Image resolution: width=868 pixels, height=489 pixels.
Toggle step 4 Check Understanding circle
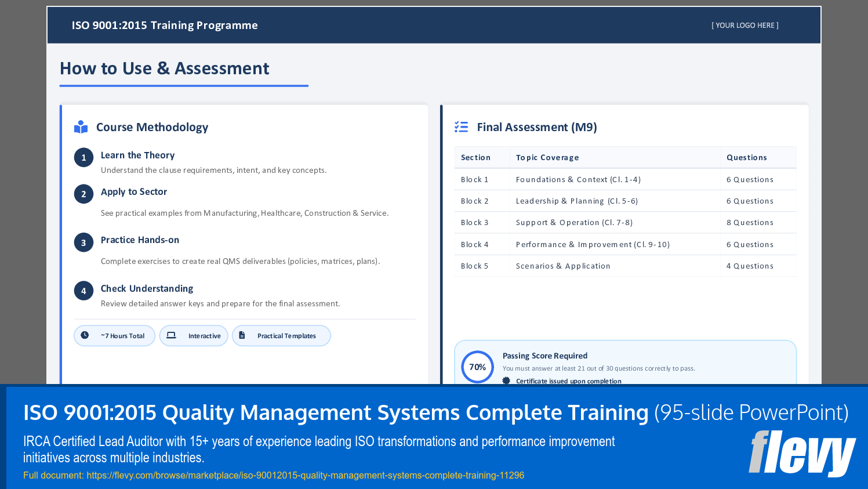pyautogui.click(x=83, y=291)
